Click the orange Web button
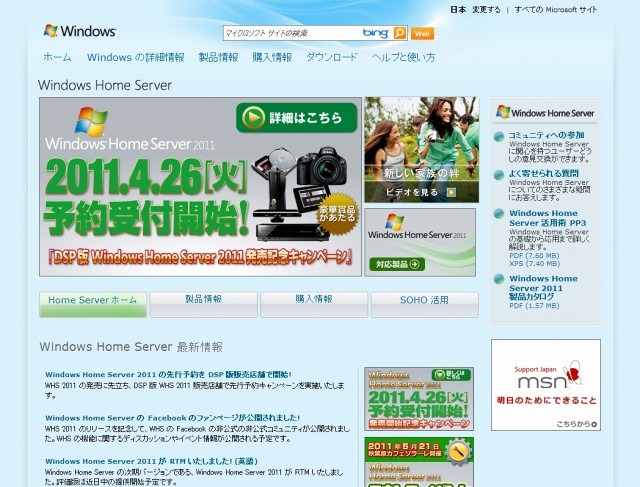 (422, 33)
